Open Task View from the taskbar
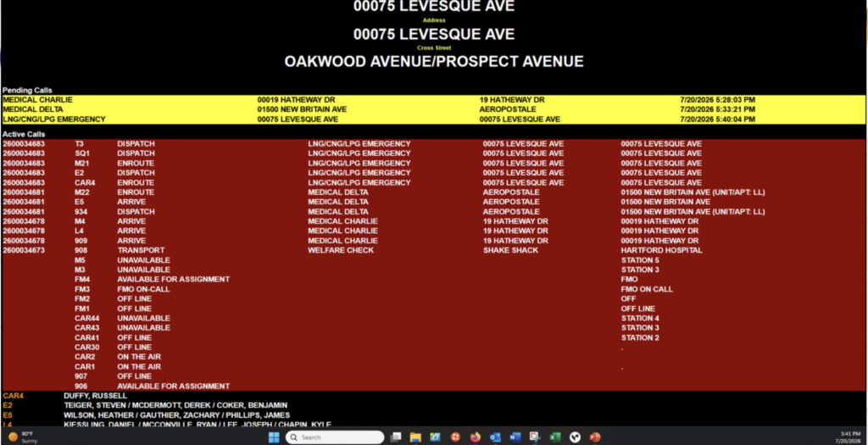The height and width of the screenshot is (445, 868). pos(396,437)
